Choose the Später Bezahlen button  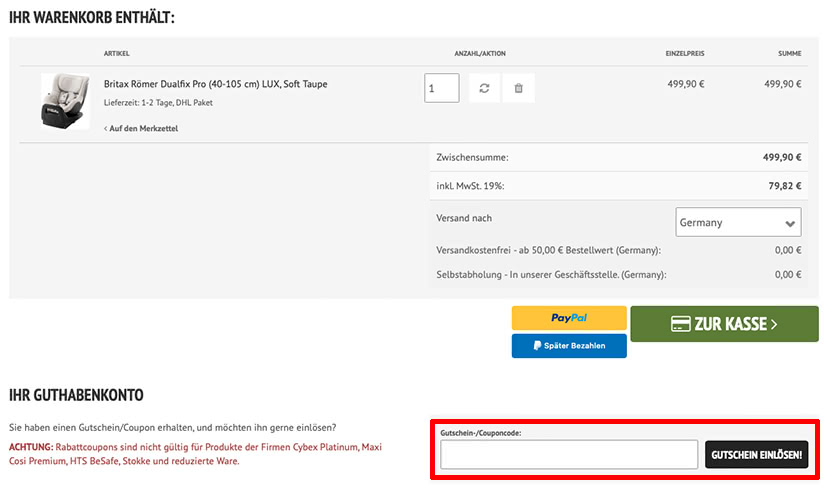[x=569, y=346]
